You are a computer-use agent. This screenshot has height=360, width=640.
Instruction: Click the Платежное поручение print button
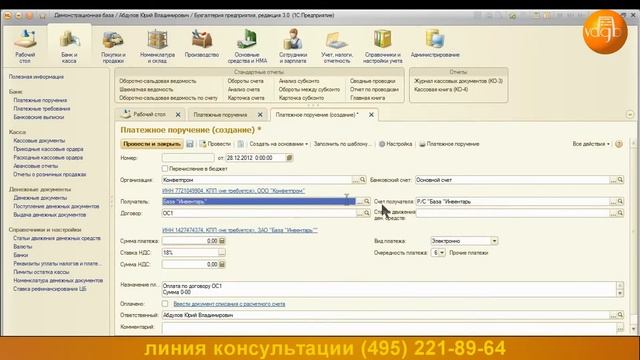(x=449, y=144)
